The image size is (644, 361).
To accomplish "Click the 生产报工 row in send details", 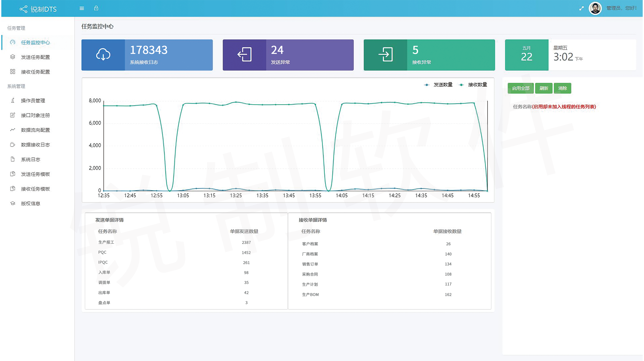I will coord(106,242).
